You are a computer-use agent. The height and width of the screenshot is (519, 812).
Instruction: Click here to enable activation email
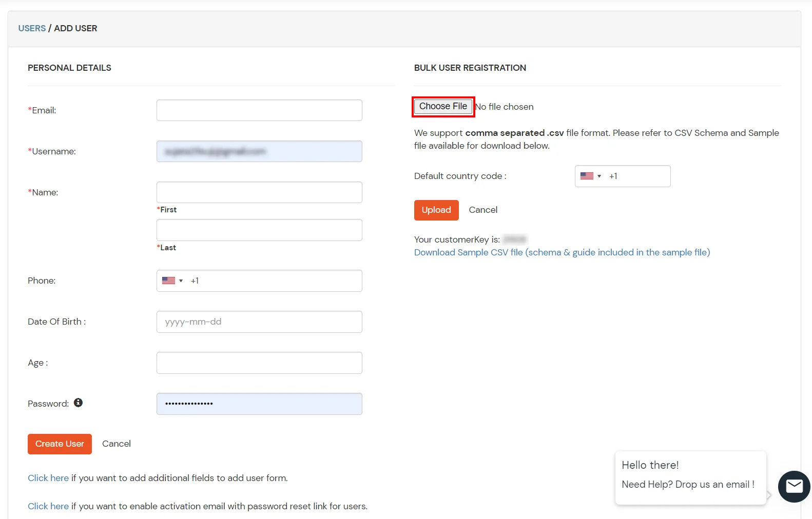tap(48, 506)
